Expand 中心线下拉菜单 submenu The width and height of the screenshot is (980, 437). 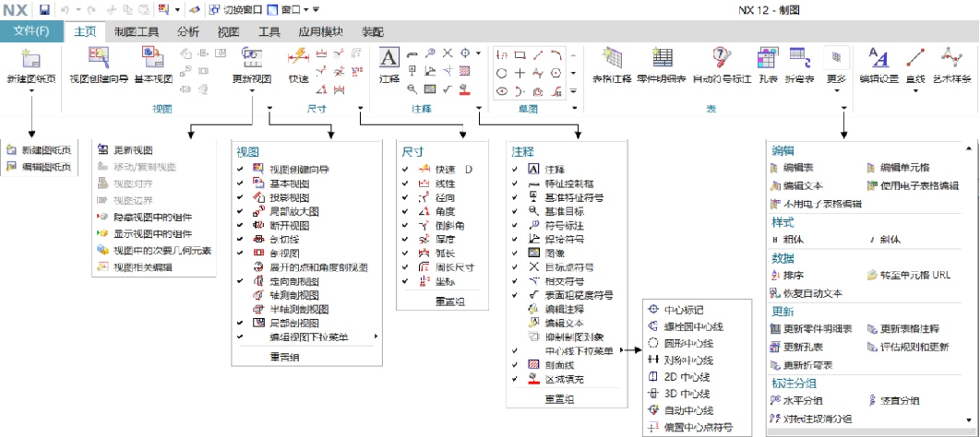pyautogui.click(x=621, y=351)
